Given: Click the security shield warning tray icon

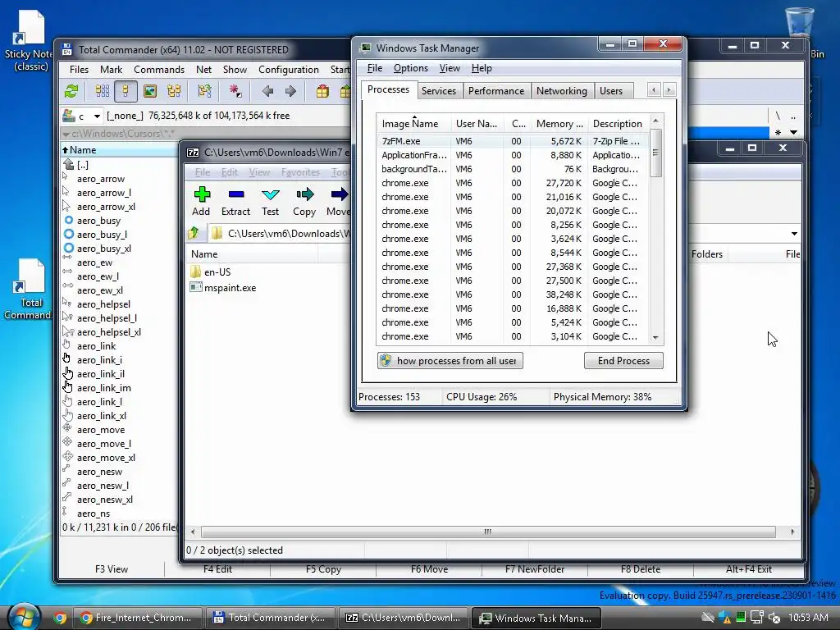Looking at the screenshot, I should pyautogui.click(x=725, y=618).
